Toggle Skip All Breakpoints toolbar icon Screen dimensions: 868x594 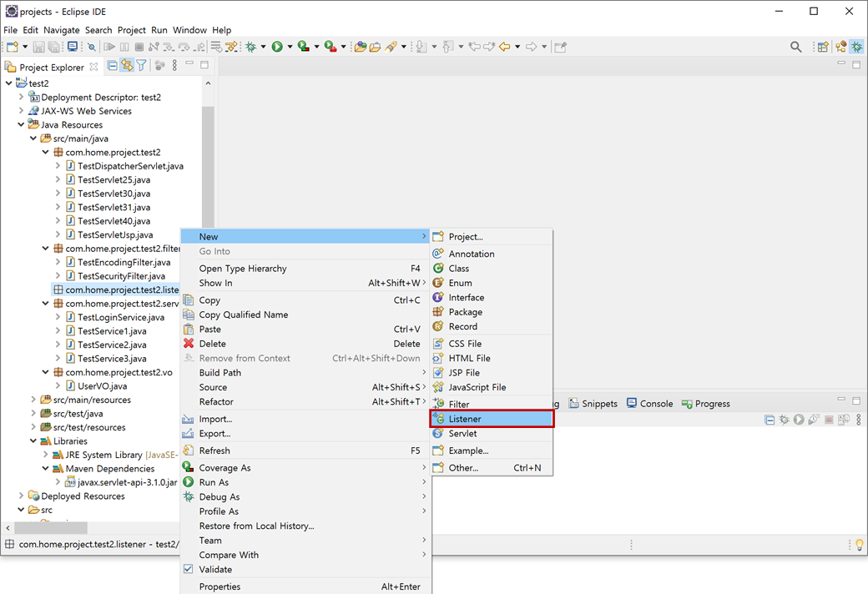click(91, 47)
